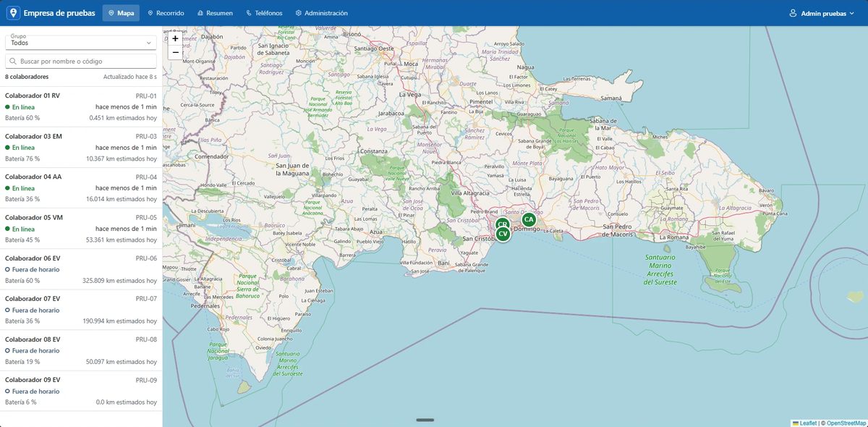Click the user avatar icon beside Admin pruebas
The image size is (868, 427).
coord(793,13)
